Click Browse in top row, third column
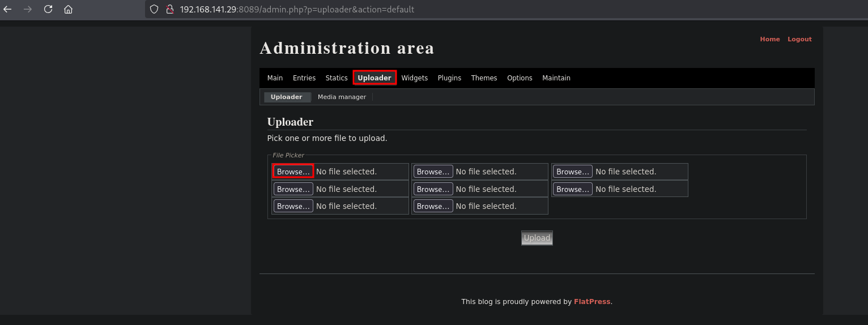Screen dimensions: 868x325 point(572,172)
